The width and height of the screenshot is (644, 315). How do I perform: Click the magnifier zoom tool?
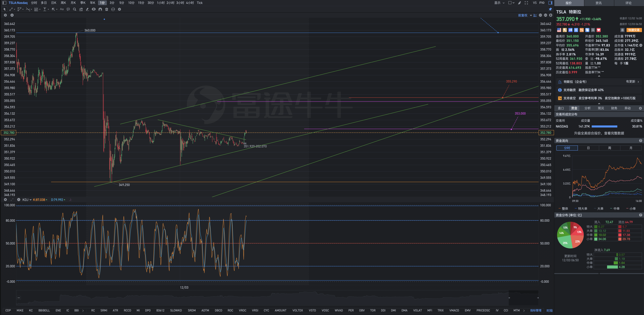click(x=75, y=9)
